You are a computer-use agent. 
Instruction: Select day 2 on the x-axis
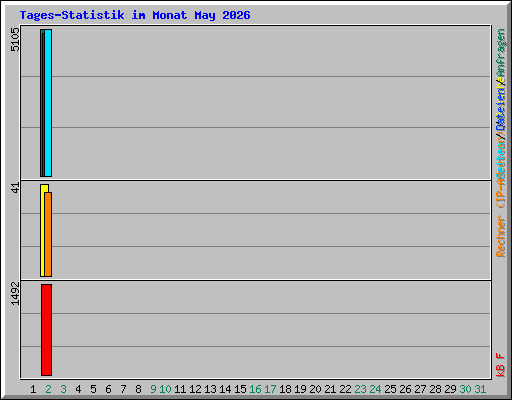tap(48, 389)
